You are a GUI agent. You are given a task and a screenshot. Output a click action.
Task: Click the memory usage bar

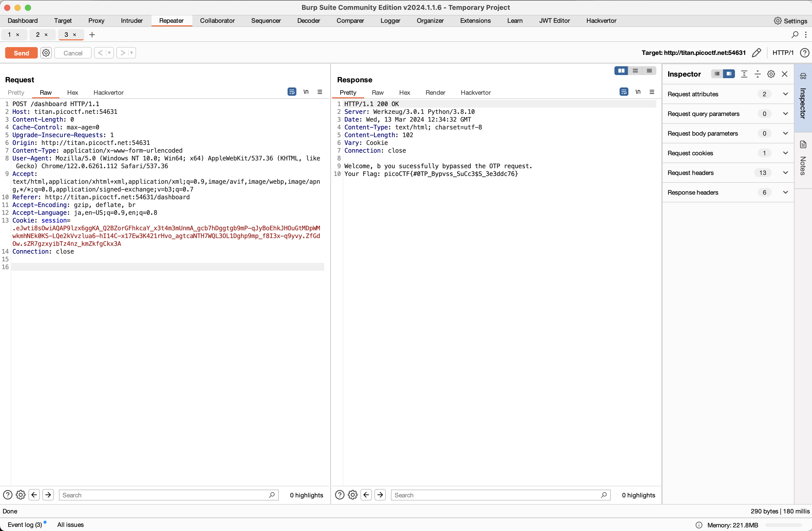[x=783, y=525]
